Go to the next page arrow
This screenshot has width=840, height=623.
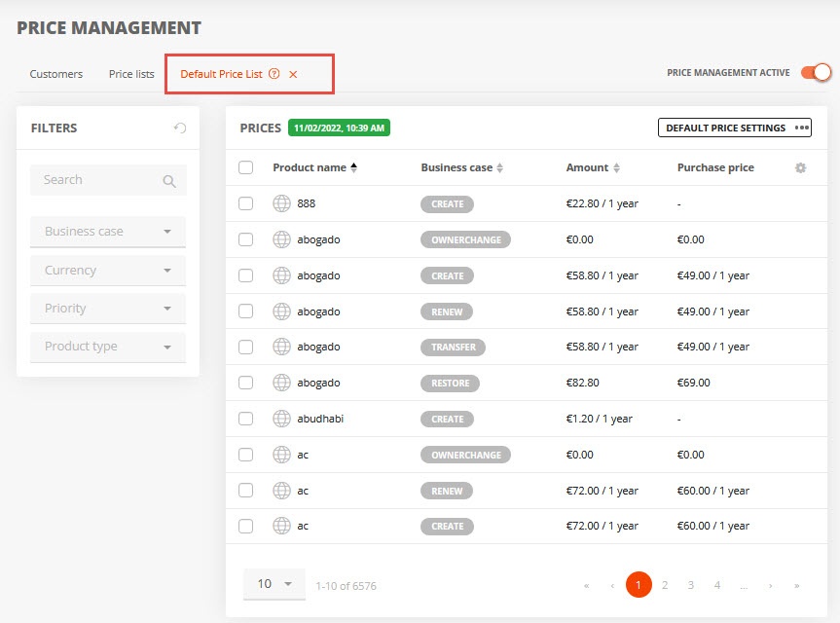click(770, 585)
